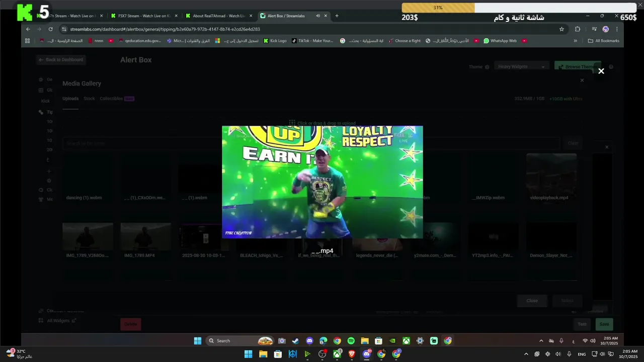The image size is (644, 362).
Task: Select the Alert Box / Streamlabs tab
Action: coord(293,16)
